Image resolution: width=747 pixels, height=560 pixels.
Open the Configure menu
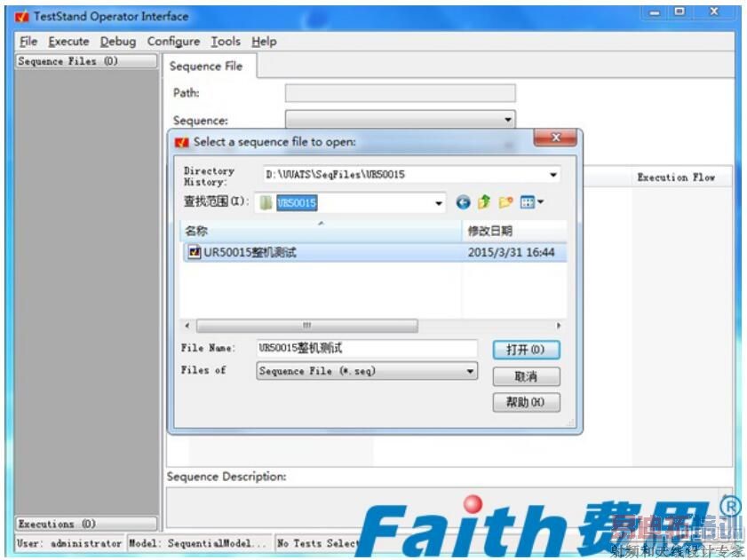173,42
